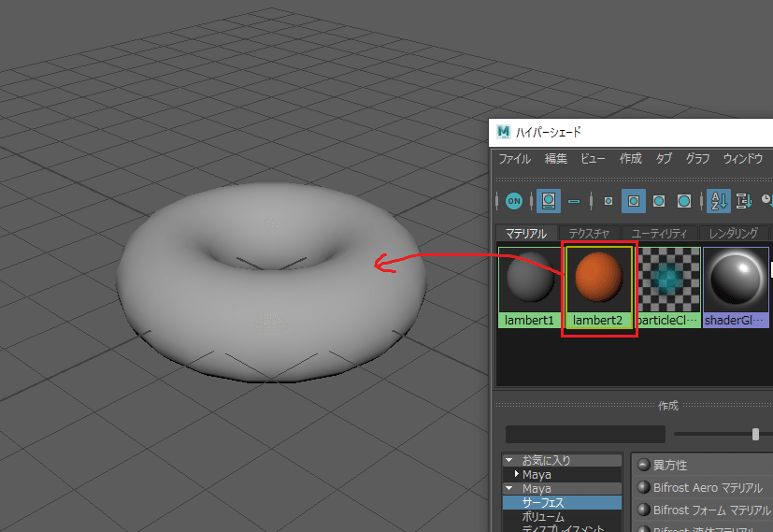This screenshot has height=532, width=773.
Task: Click the Maya logo in Hypershade title bar
Action: pyautogui.click(x=503, y=132)
